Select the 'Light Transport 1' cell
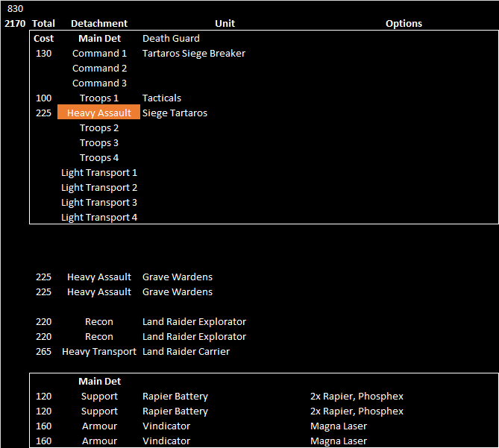Image resolution: width=499 pixels, height=448 pixels. click(99, 173)
